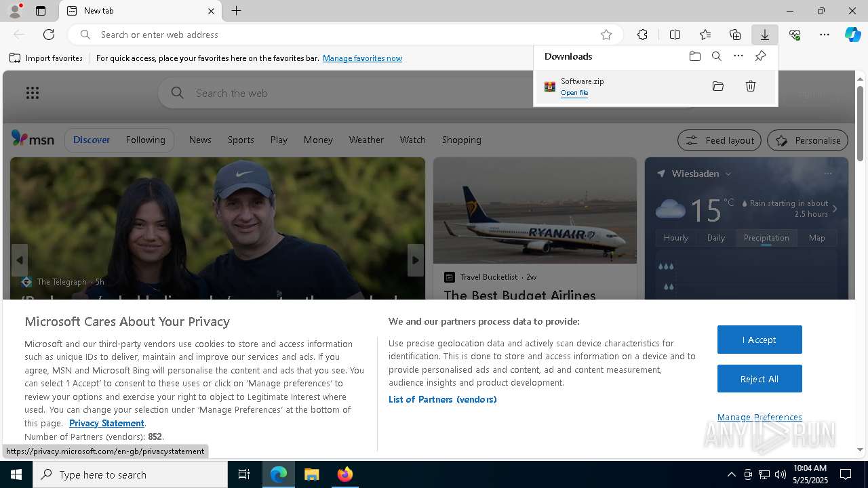Click Open file under Software.zip
868x488 pixels.
coord(574,93)
